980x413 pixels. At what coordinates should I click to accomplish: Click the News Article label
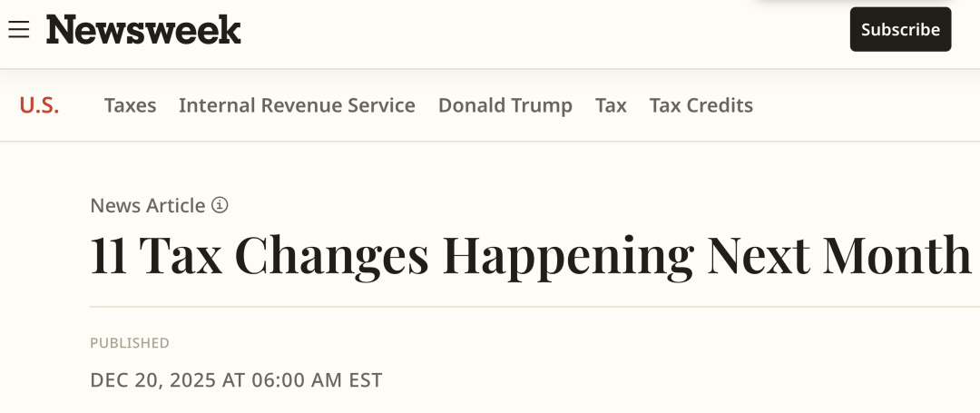(148, 206)
